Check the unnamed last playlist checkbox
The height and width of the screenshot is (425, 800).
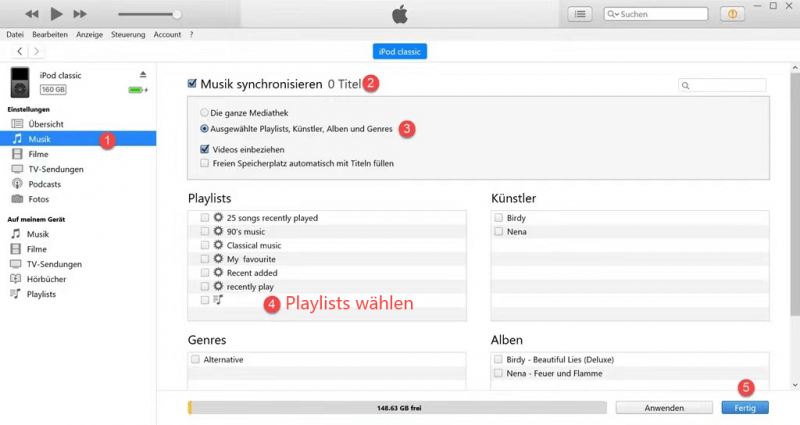[x=205, y=300]
